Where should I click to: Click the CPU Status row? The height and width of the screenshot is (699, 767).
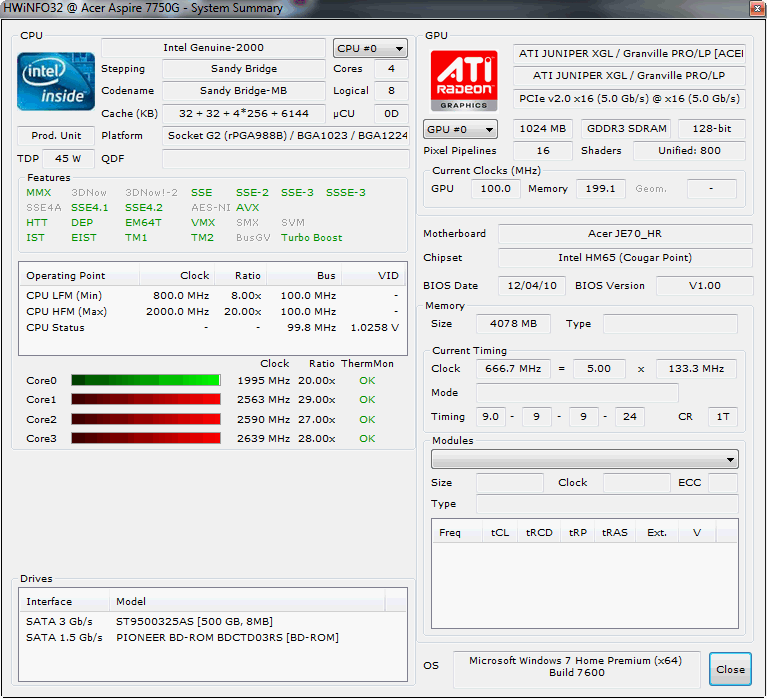pyautogui.click(x=213, y=328)
